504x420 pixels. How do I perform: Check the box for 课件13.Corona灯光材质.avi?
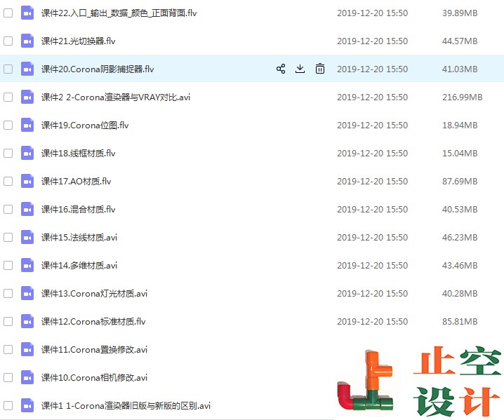point(8,294)
